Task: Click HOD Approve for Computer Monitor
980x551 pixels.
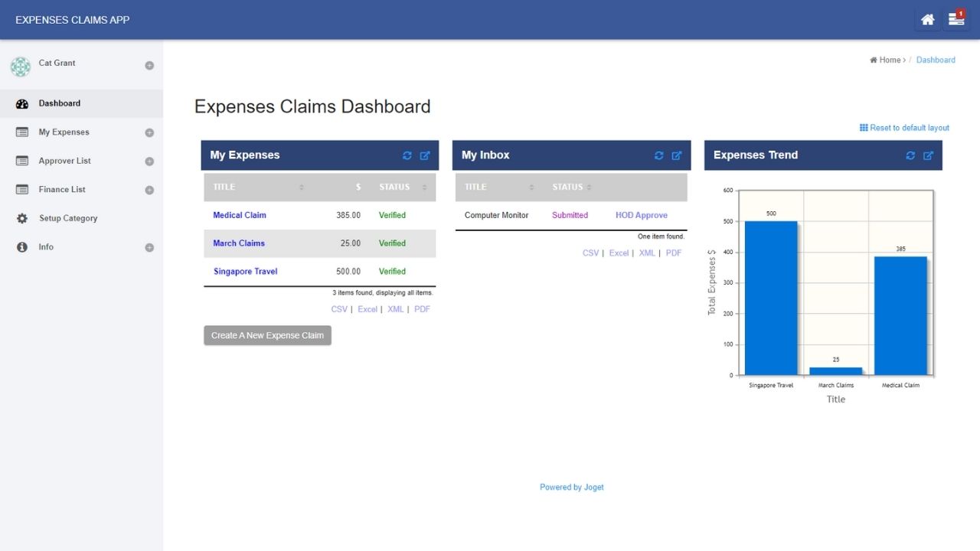Action: click(x=641, y=216)
